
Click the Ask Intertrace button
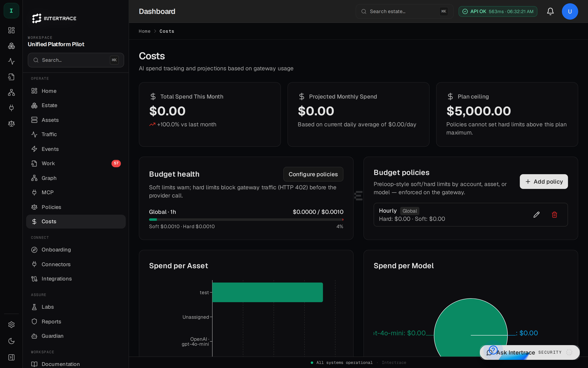(530, 352)
